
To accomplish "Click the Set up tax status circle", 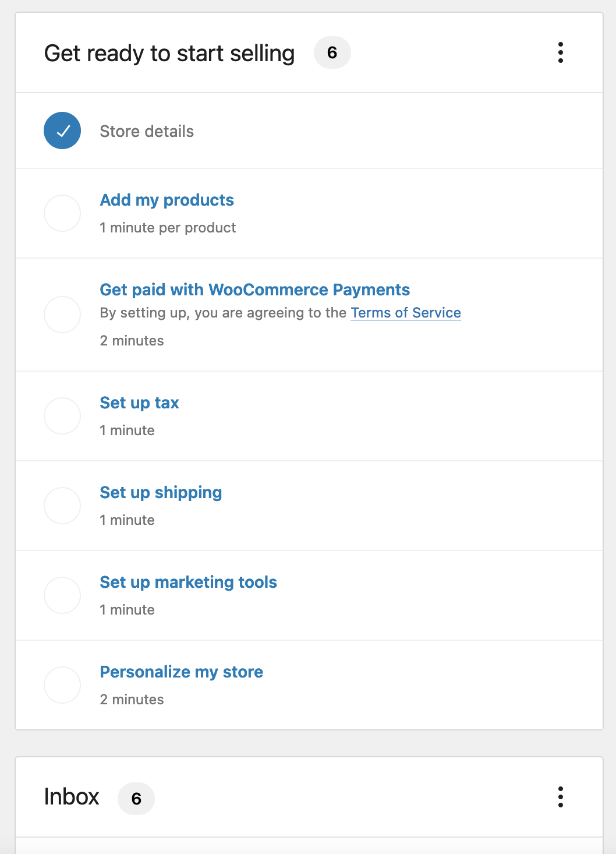I will point(62,416).
